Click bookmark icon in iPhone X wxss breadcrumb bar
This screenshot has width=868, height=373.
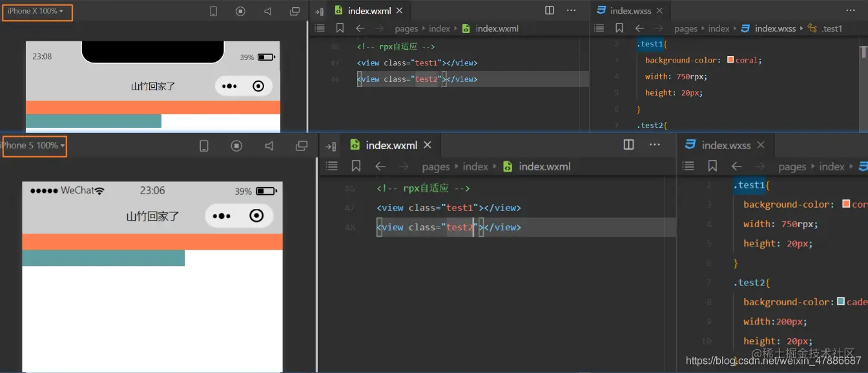click(x=619, y=28)
